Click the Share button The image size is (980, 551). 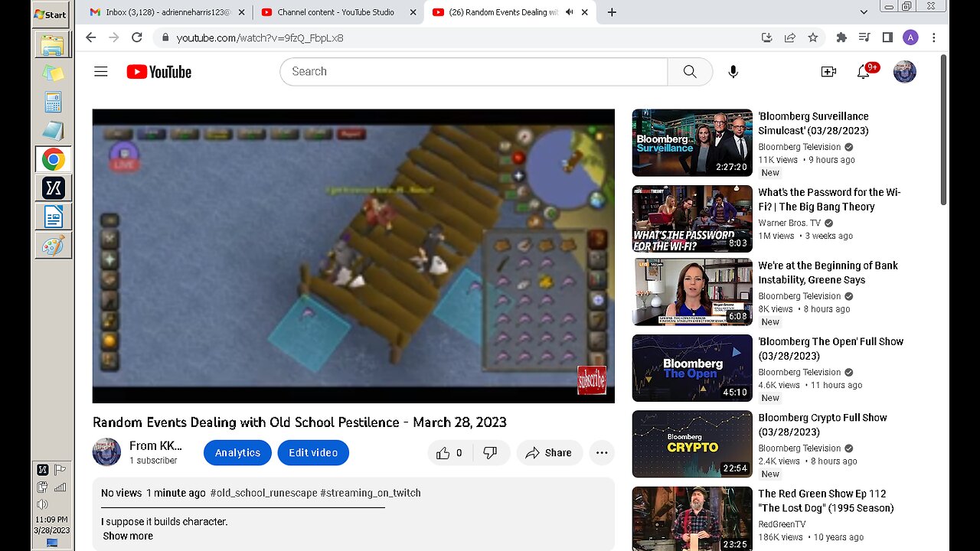click(x=549, y=453)
